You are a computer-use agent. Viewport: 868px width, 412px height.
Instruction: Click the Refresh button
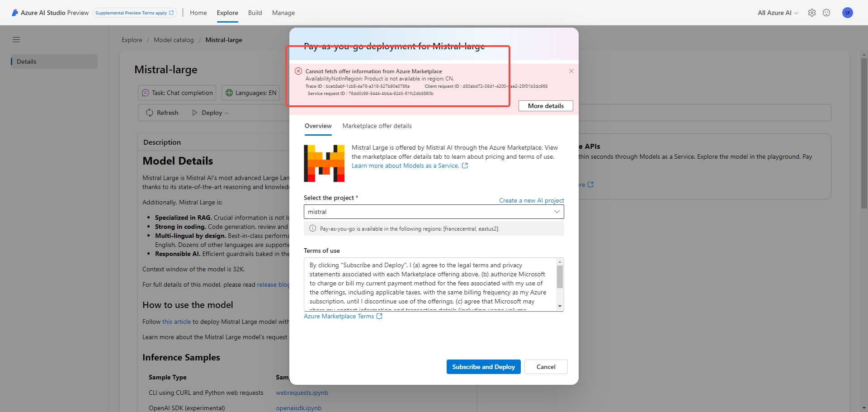tap(162, 113)
